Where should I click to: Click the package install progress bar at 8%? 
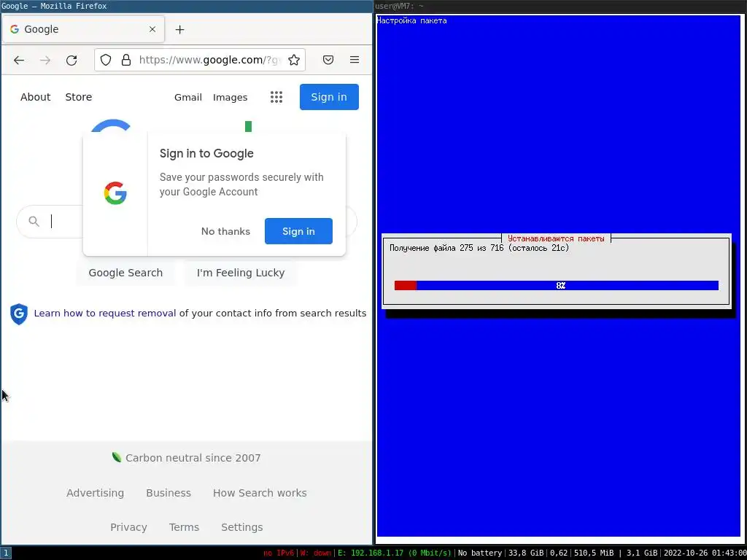click(x=557, y=286)
